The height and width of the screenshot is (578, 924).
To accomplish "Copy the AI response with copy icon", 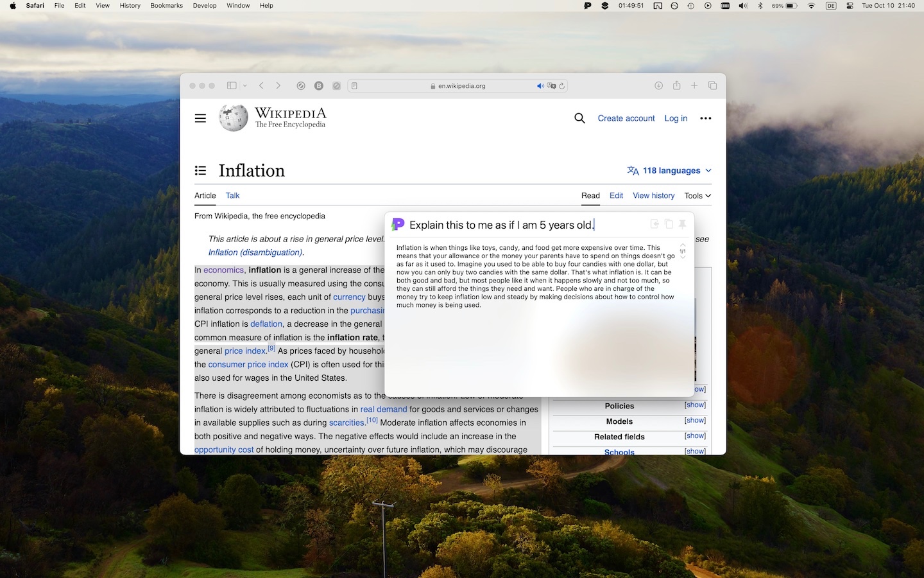I will click(x=669, y=224).
